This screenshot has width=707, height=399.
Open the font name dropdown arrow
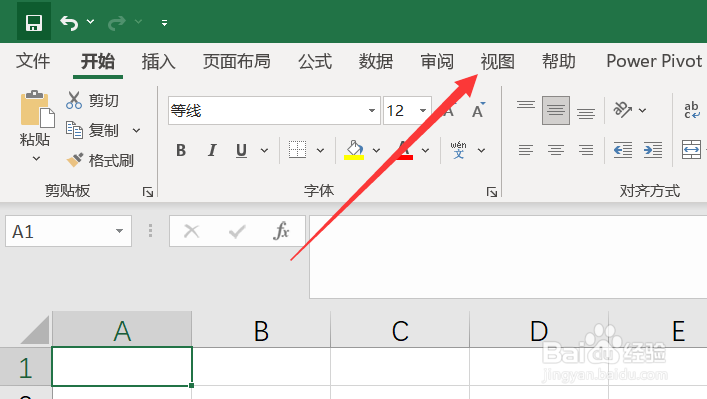point(372,110)
